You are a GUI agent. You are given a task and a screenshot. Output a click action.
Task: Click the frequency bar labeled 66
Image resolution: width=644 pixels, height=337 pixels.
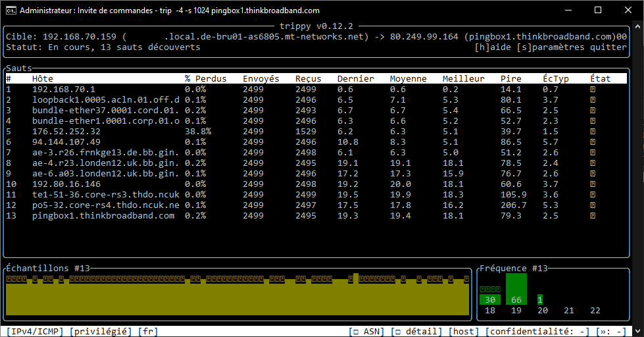516,290
